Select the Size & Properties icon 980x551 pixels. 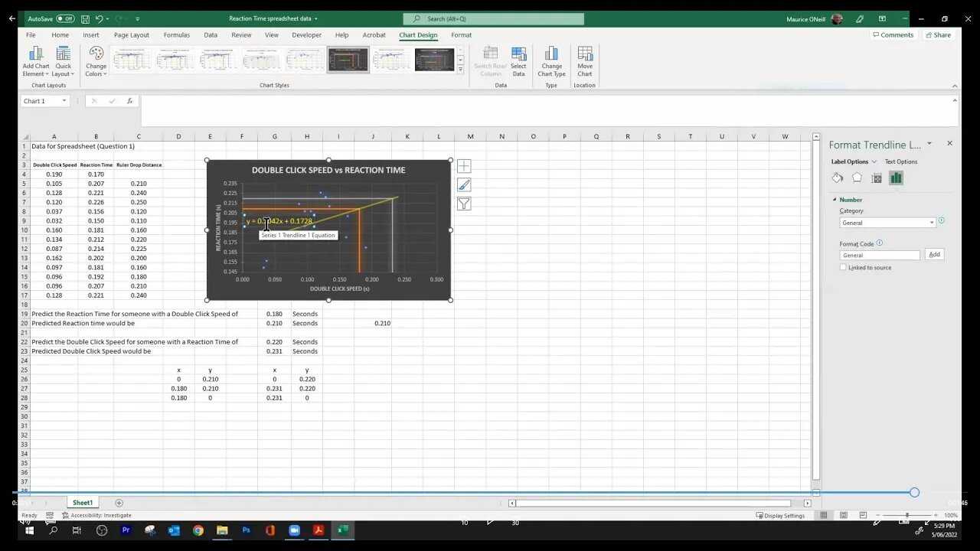pyautogui.click(x=877, y=178)
